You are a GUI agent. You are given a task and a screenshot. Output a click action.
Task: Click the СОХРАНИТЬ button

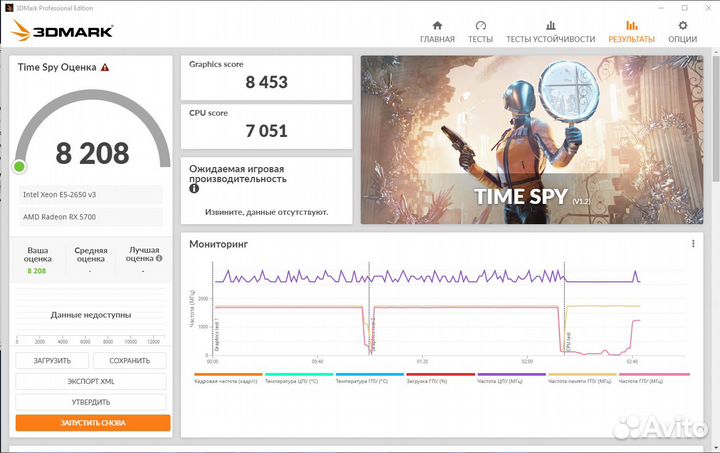[x=129, y=361]
